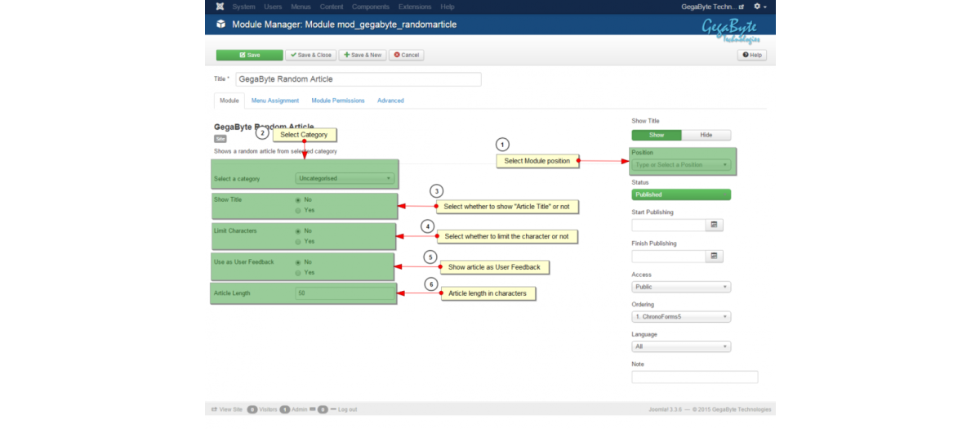980x429 pixels.
Task: Click the Article Length input field
Action: (345, 293)
